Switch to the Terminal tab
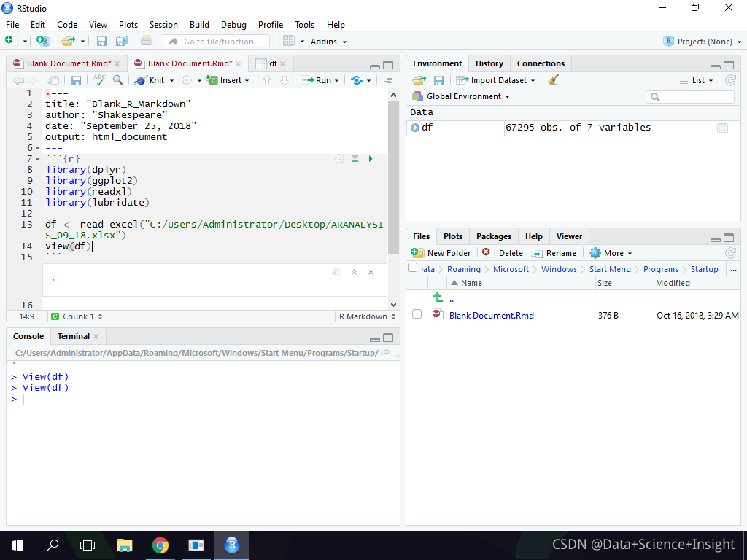This screenshot has height=560, width=747. [73, 336]
